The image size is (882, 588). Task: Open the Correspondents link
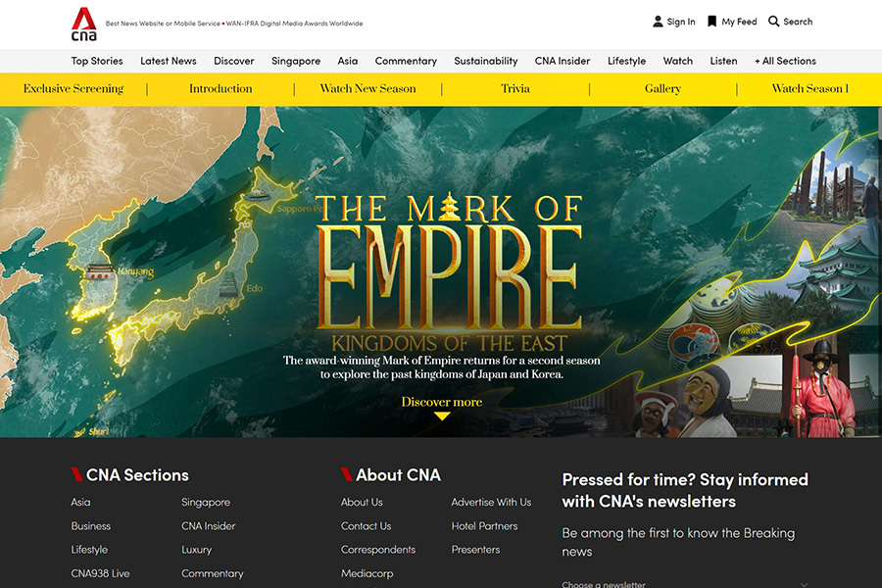point(378,550)
